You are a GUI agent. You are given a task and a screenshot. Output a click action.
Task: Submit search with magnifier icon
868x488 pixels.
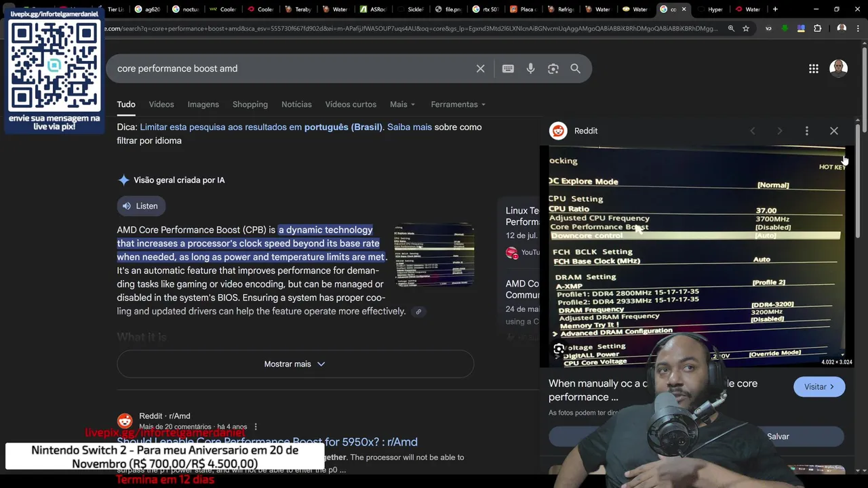point(575,68)
